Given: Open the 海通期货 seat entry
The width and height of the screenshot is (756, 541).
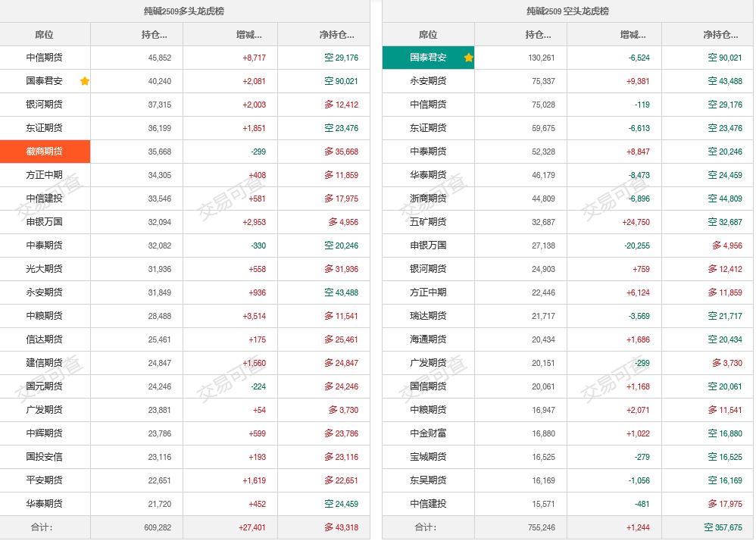Looking at the screenshot, I should coord(429,339).
